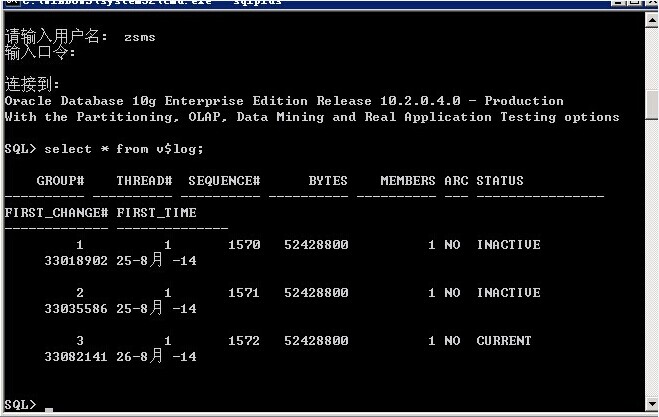Click the INACTIVE status in sequence 1570 row

(x=508, y=245)
